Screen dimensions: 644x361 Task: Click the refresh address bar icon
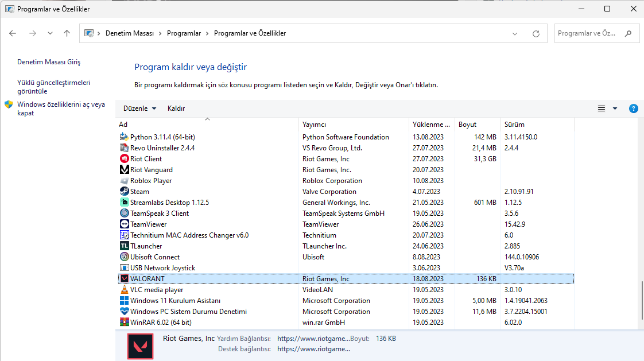coord(536,34)
